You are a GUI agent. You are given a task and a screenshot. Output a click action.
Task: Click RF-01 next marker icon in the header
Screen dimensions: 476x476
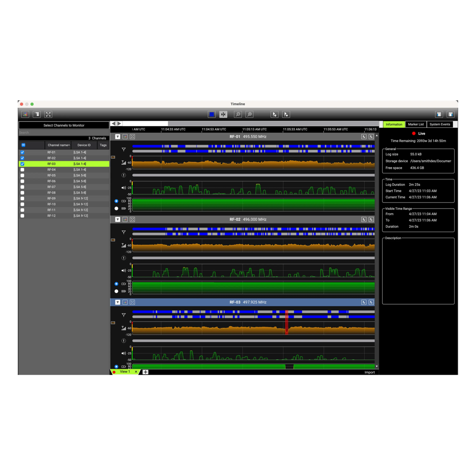coord(371,137)
